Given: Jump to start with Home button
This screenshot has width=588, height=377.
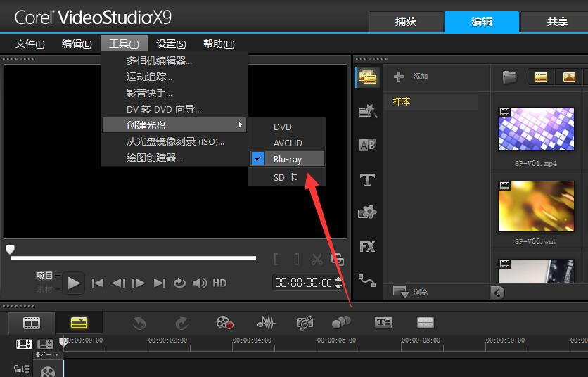Looking at the screenshot, I should tap(98, 283).
